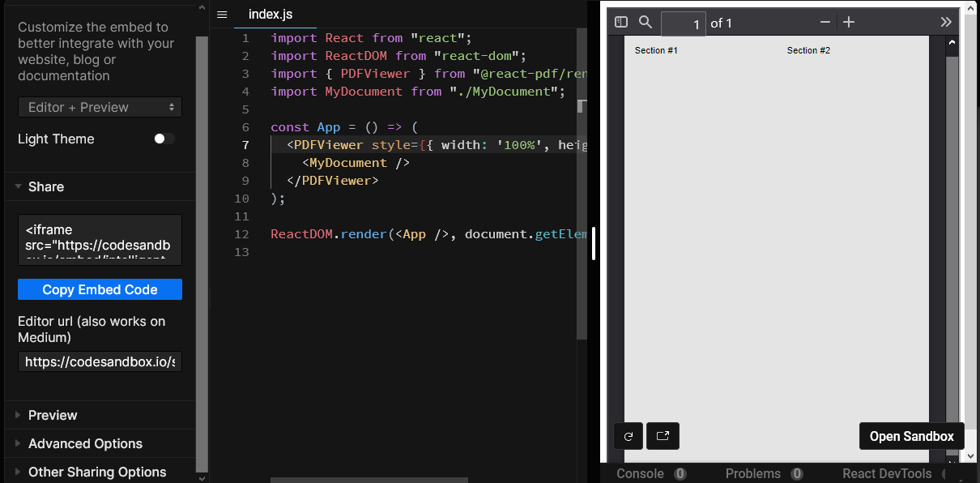Open search in the PDF viewer
This screenshot has height=483, width=980.
click(646, 22)
